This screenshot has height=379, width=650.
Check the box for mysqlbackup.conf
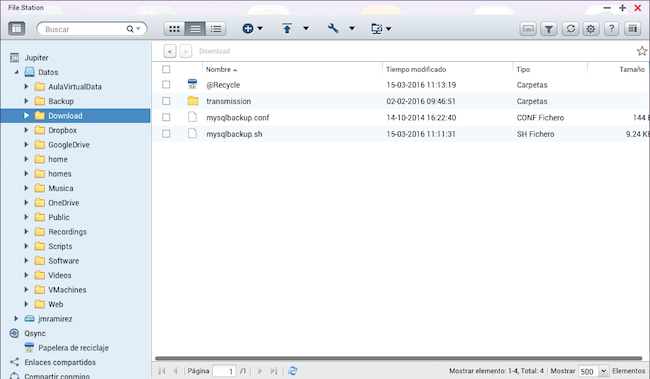pos(166,117)
